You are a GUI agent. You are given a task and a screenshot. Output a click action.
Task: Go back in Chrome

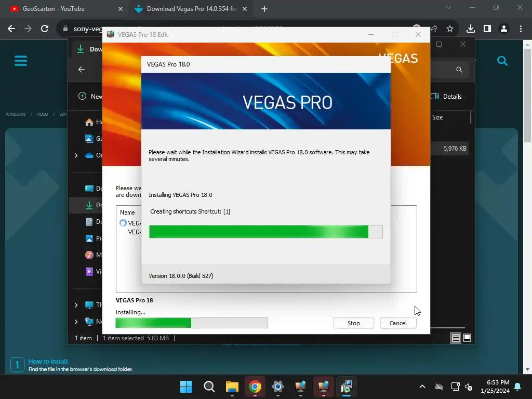click(11, 29)
